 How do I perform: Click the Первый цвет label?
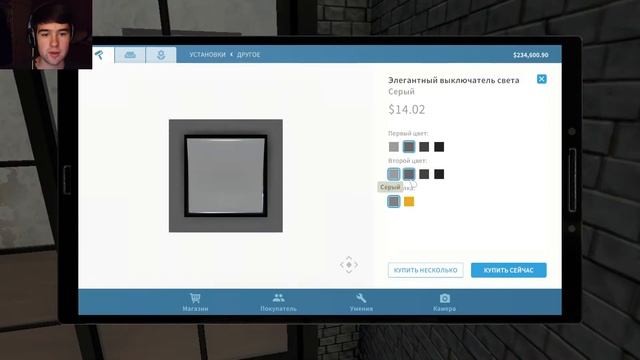(x=408, y=133)
